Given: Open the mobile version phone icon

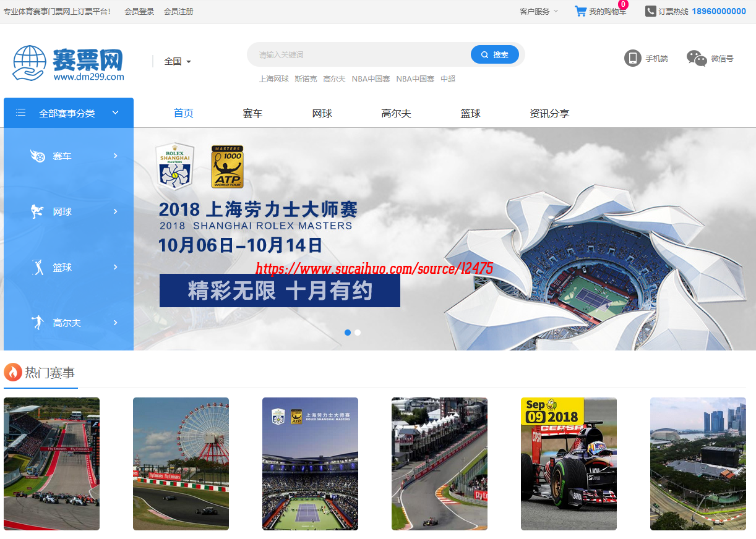Looking at the screenshot, I should pyautogui.click(x=632, y=58).
